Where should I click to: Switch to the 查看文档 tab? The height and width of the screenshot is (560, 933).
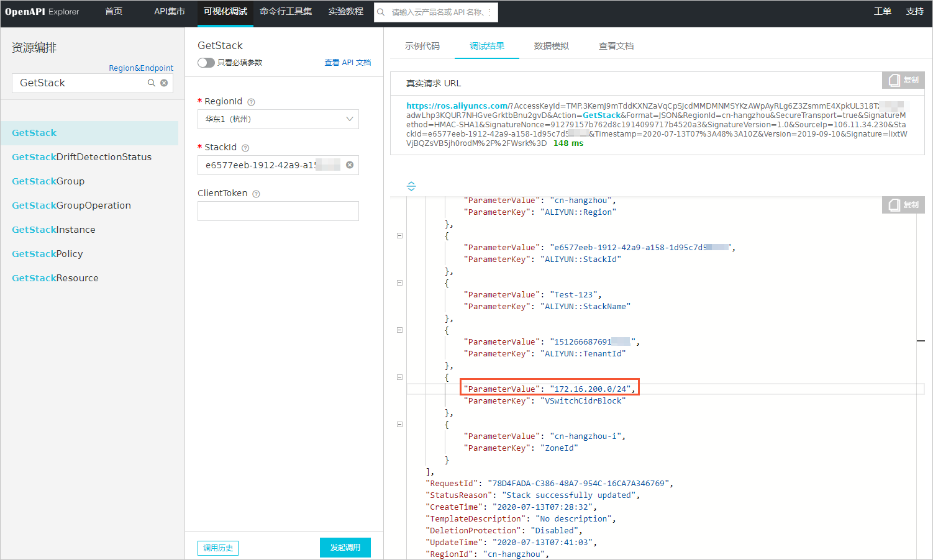coord(616,46)
